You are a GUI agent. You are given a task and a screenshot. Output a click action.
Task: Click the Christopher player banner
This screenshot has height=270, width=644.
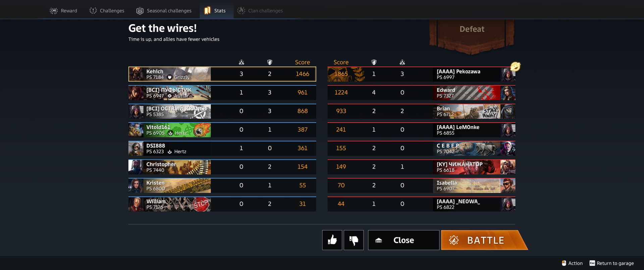(170, 167)
